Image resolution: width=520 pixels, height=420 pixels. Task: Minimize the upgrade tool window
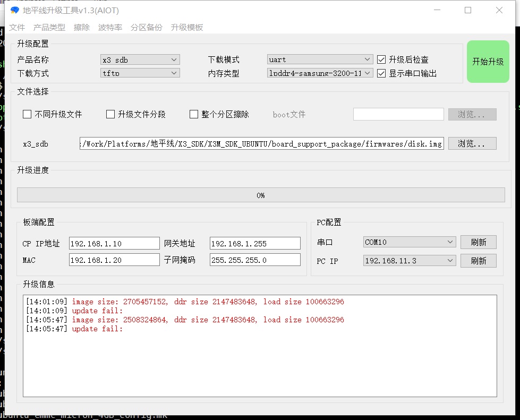pos(437,10)
